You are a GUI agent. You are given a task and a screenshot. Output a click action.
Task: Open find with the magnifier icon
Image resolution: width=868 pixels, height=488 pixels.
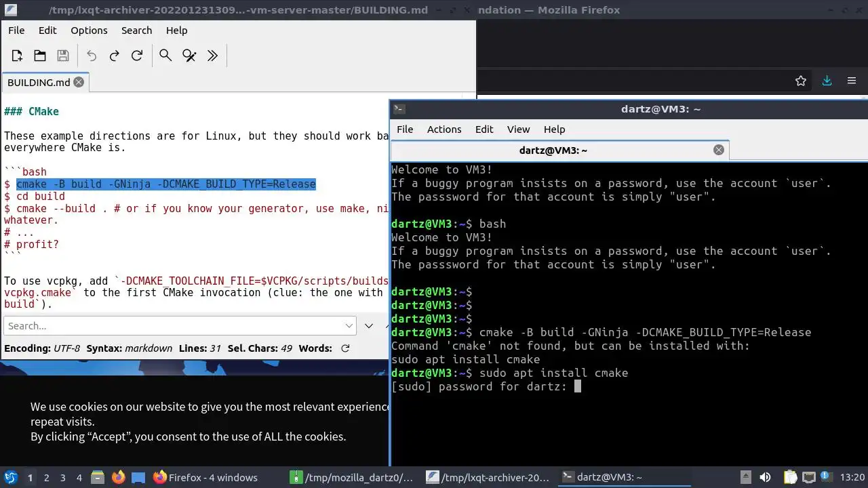(x=165, y=56)
